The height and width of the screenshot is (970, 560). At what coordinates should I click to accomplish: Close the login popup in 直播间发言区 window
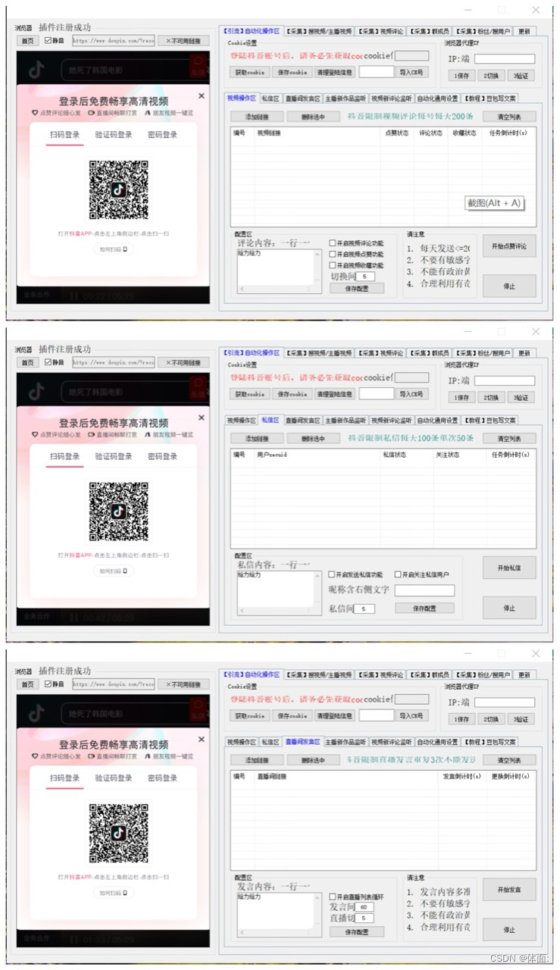(x=201, y=739)
